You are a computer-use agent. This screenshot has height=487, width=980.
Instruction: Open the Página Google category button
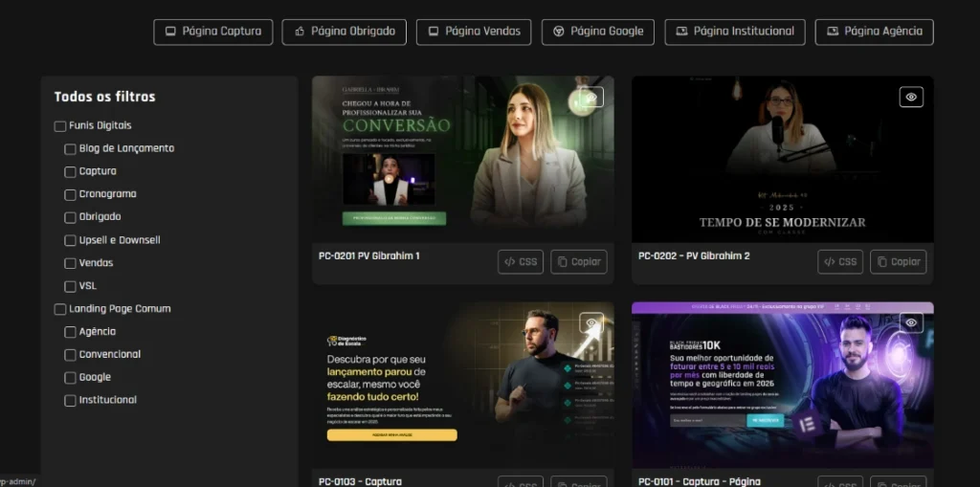pyautogui.click(x=598, y=32)
